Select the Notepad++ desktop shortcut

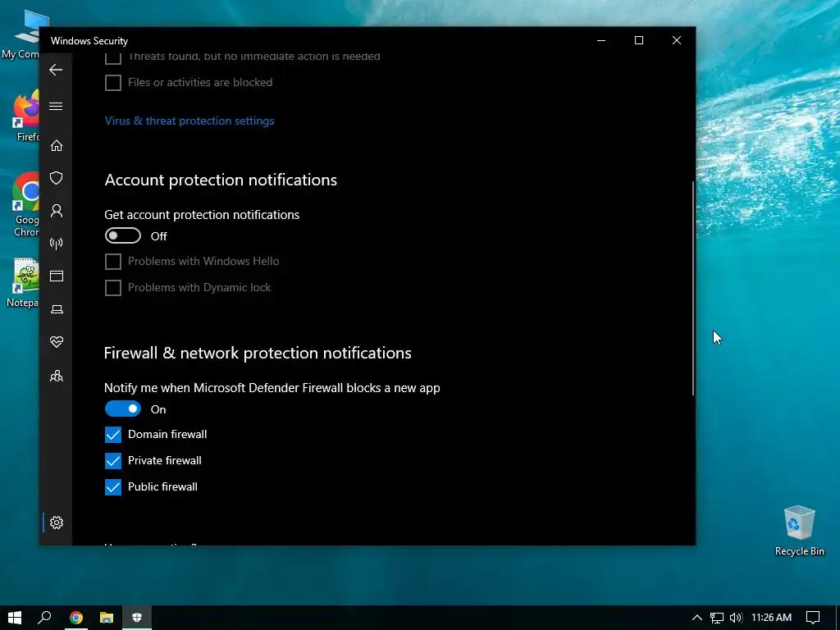[24, 283]
